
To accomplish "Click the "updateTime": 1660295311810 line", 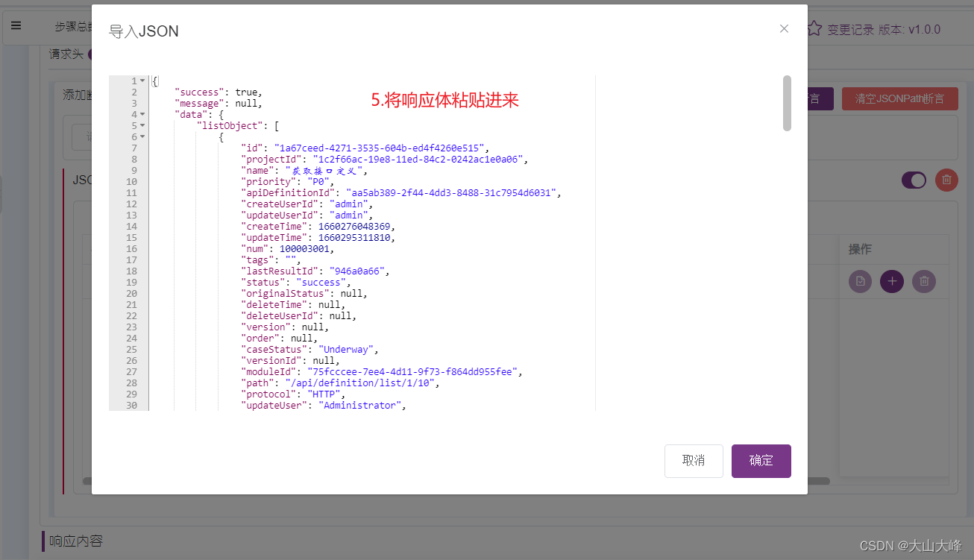I will coord(318,237).
